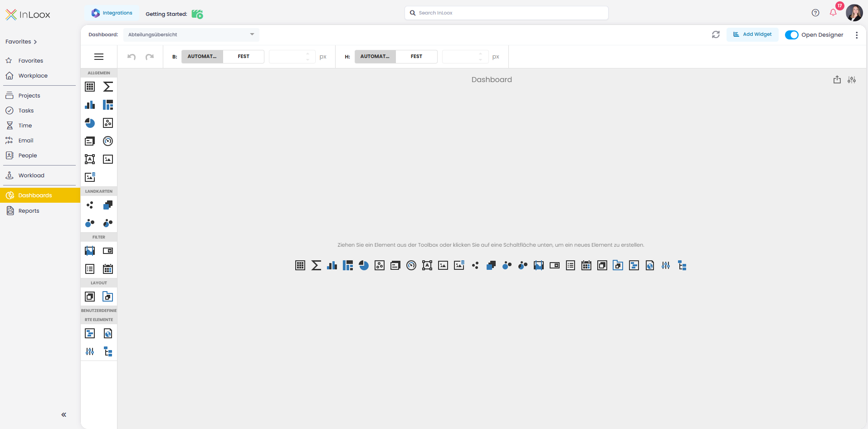
Task: Click the Search InLoox field
Action: (x=507, y=13)
